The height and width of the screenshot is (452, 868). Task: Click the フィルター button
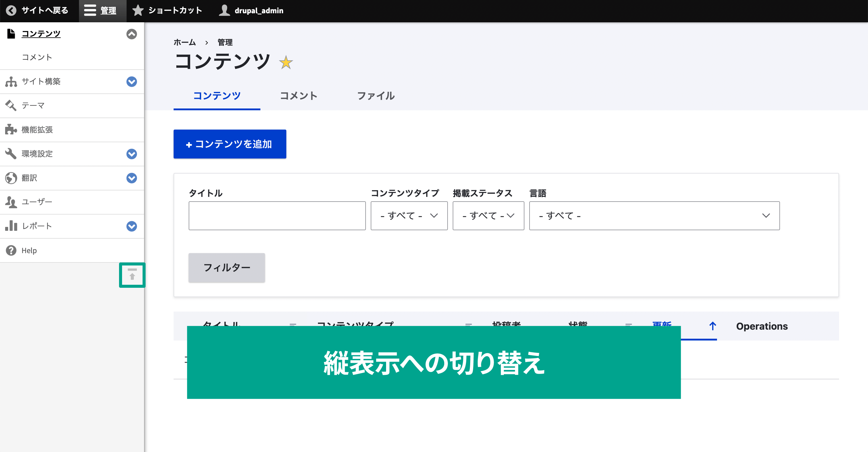227,268
